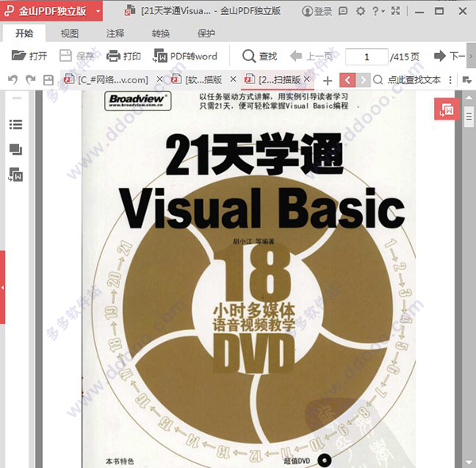Add a new tab with plus icon
Screen dimensions: 476x468
coord(328,81)
